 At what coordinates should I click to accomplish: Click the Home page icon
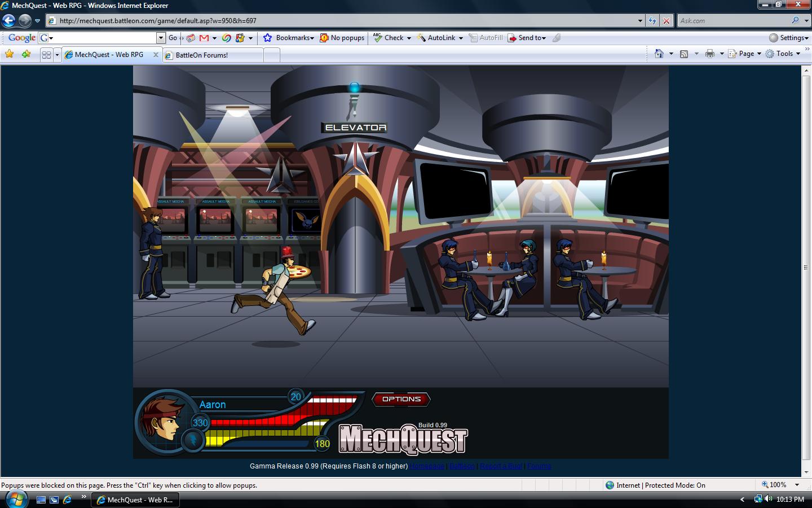[x=659, y=54]
